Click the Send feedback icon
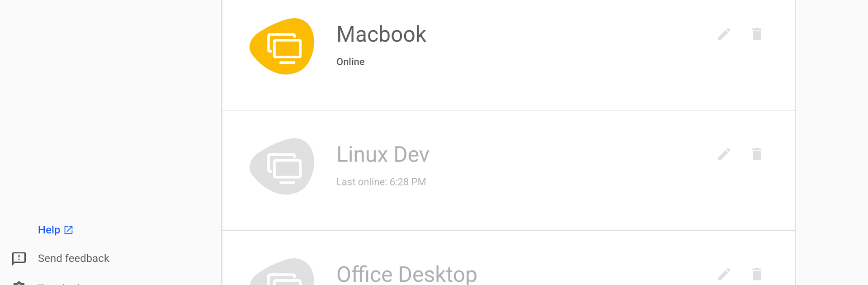 tap(19, 258)
